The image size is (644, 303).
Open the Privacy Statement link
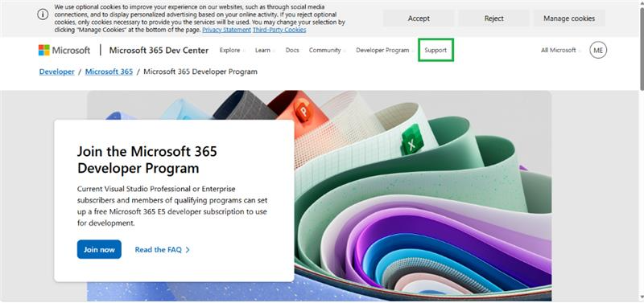tap(227, 30)
